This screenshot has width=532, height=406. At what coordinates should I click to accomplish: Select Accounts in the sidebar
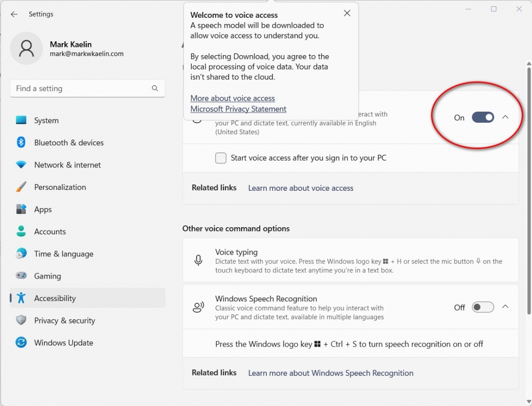point(50,232)
